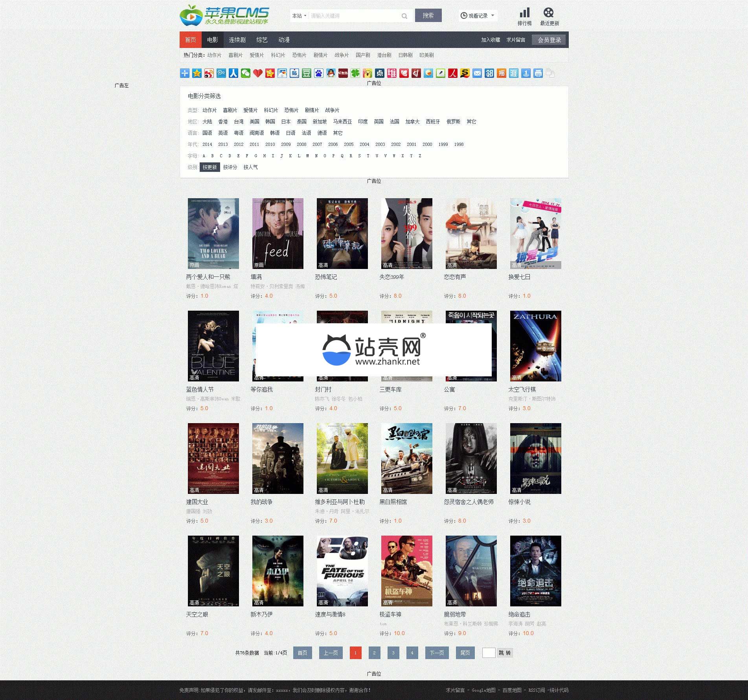Screen dimensions: 748x700
Task: Click the blue 邻 share icon
Action: [489, 73]
